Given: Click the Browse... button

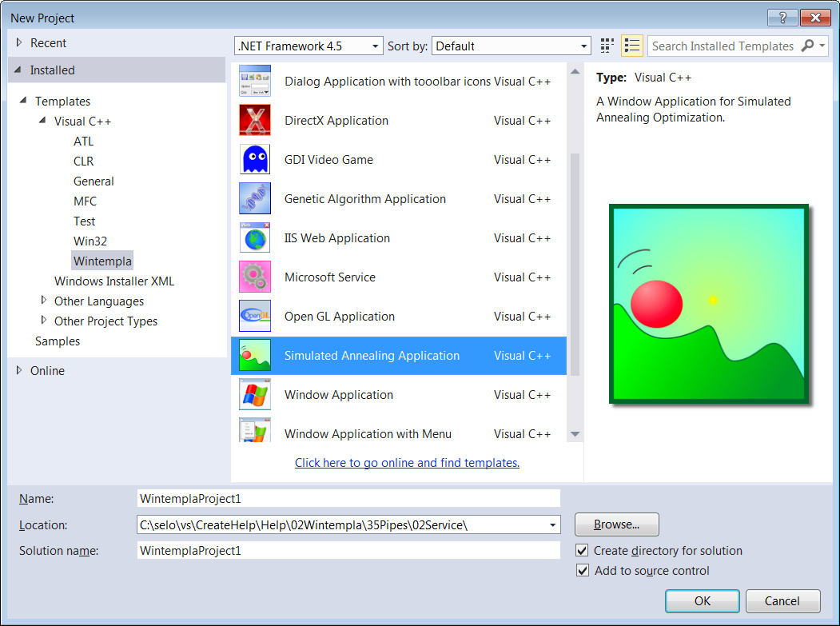Looking at the screenshot, I should click(616, 524).
